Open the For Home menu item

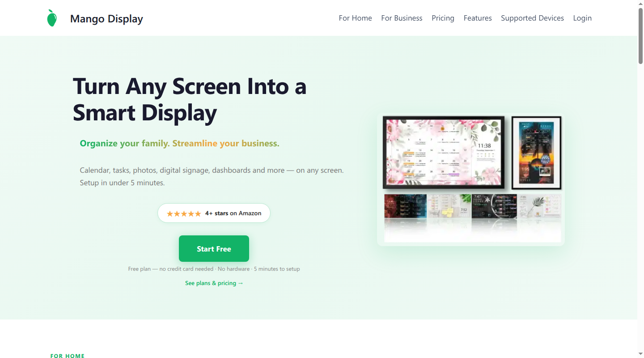pos(355,18)
